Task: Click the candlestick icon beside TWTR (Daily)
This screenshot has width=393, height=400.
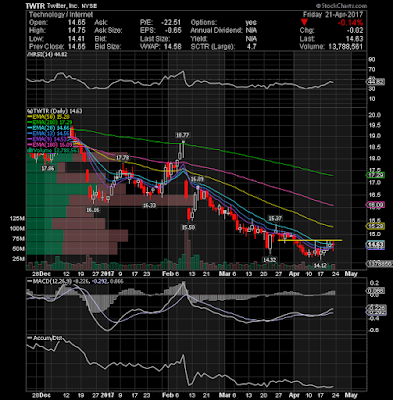Action: point(29,111)
